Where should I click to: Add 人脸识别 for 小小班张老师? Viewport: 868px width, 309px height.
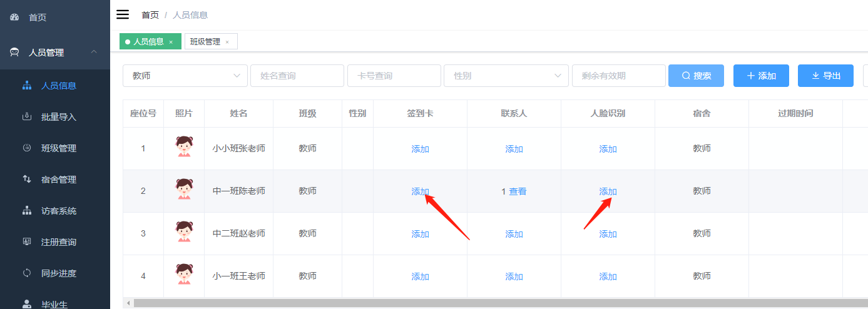[x=608, y=149]
